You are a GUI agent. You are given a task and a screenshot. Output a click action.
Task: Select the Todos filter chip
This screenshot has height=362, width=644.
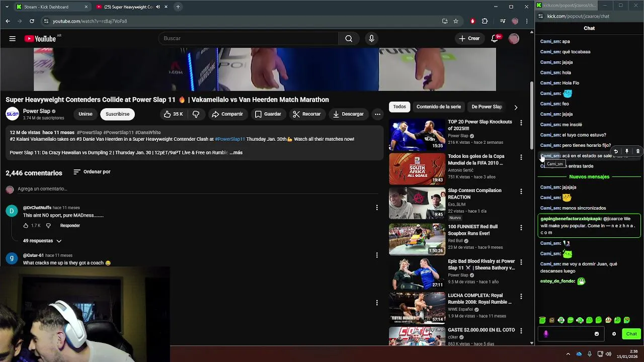coord(399,107)
